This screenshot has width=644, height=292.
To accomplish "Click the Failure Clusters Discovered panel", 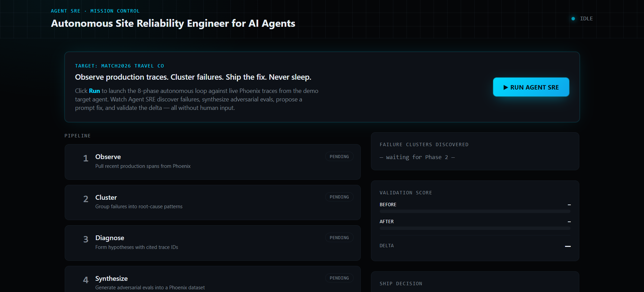I will 475,151.
